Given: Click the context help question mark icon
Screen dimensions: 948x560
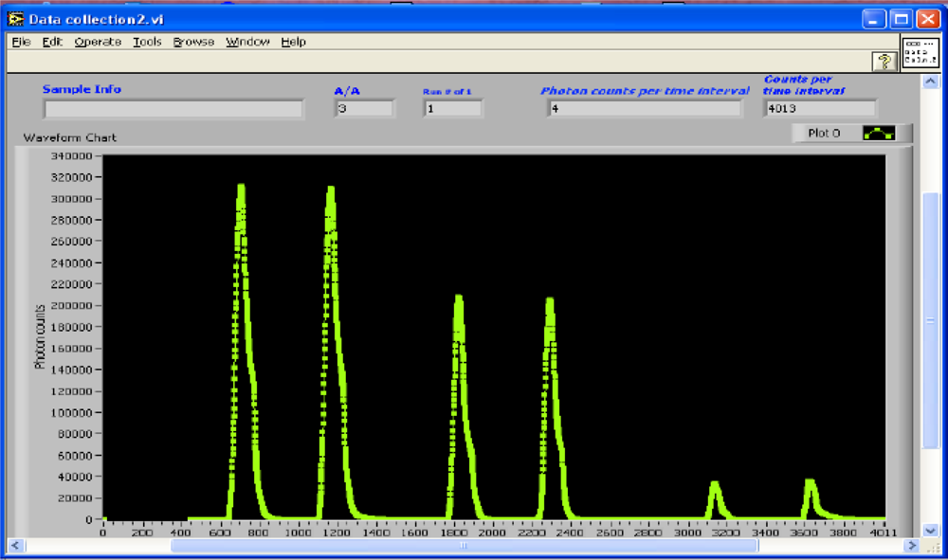Looking at the screenshot, I should (884, 62).
